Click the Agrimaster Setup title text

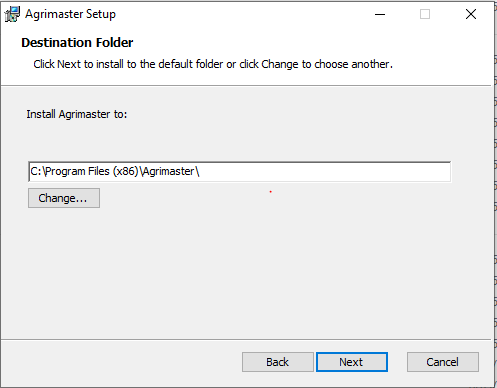(x=70, y=14)
